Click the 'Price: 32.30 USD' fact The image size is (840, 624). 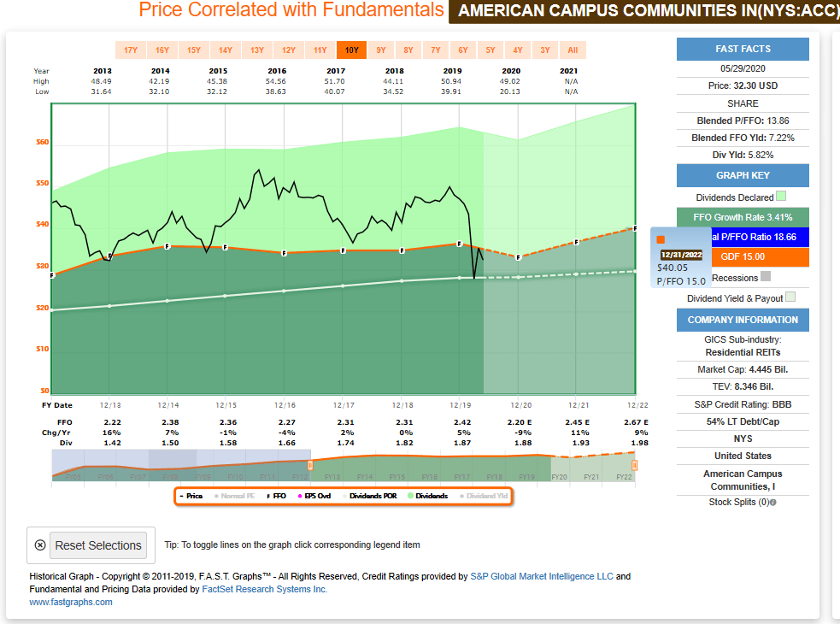pyautogui.click(x=743, y=85)
